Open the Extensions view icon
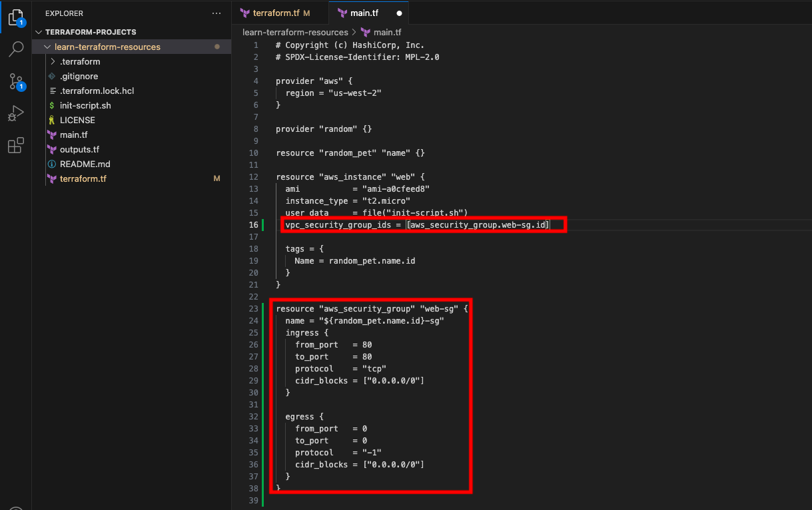The width and height of the screenshot is (812, 510). tap(16, 145)
